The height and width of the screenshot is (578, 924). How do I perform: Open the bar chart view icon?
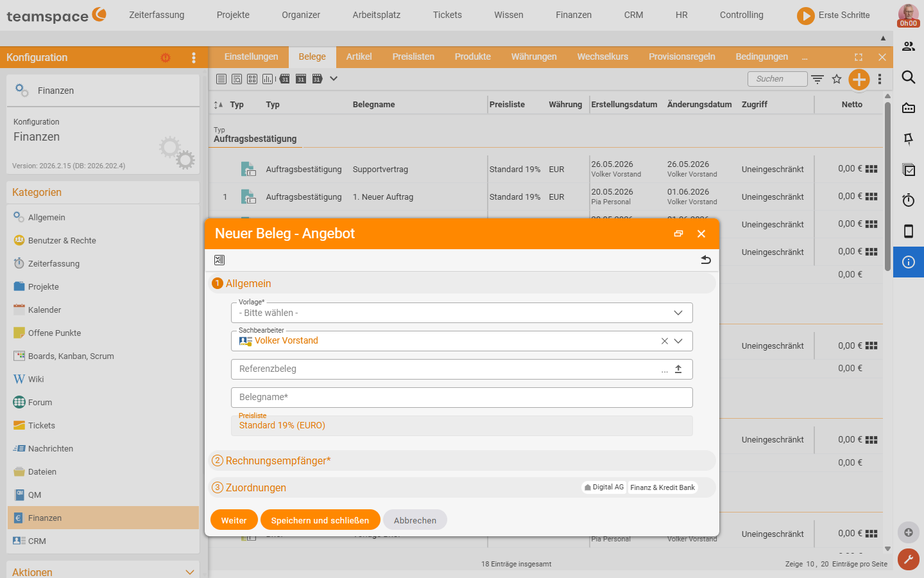point(268,79)
